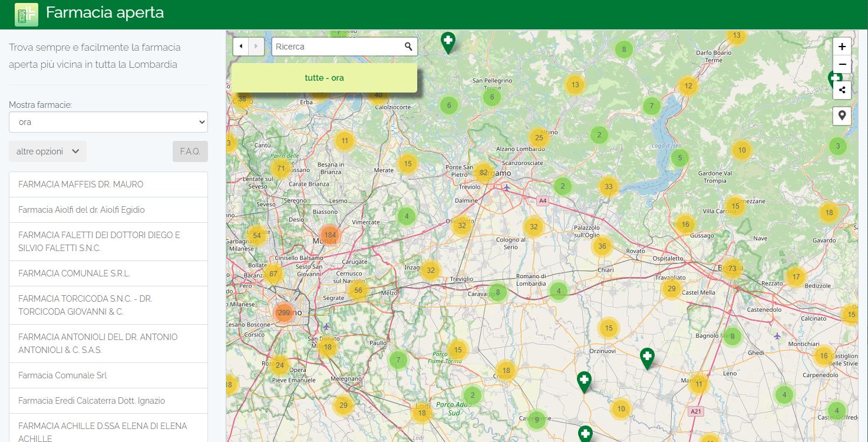Choose the uppercase FARMACIA COMUNALE S.R.L. list entry
The width and height of the screenshot is (868, 442).
pos(108,273)
